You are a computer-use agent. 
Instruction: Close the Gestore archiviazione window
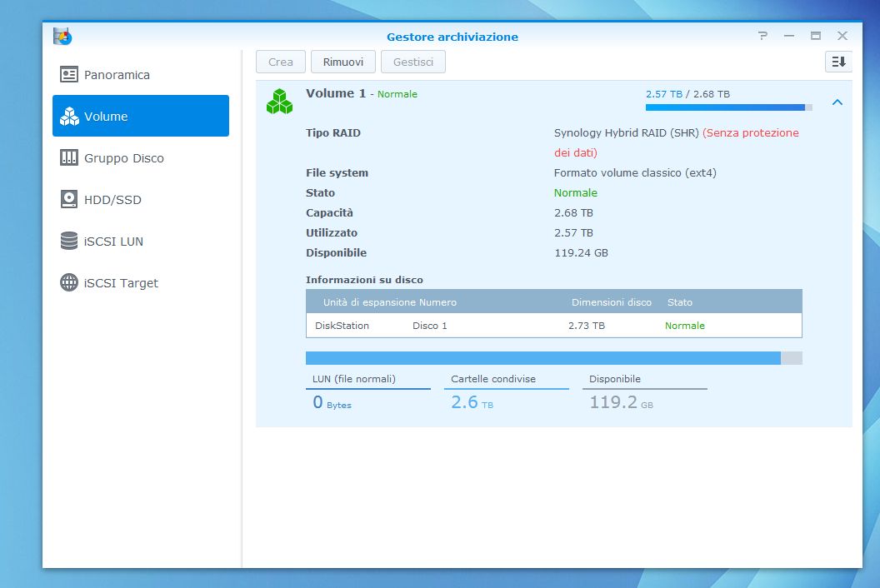pos(842,36)
